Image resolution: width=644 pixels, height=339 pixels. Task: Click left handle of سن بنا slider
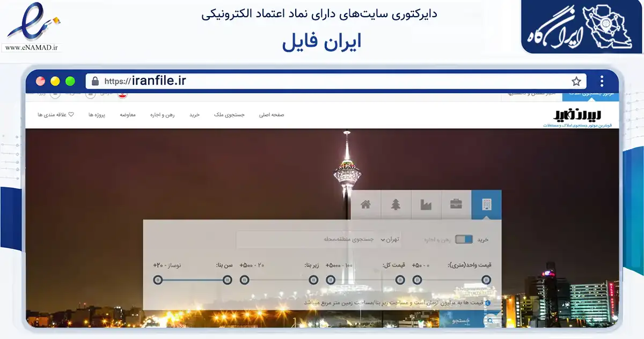[158, 279]
